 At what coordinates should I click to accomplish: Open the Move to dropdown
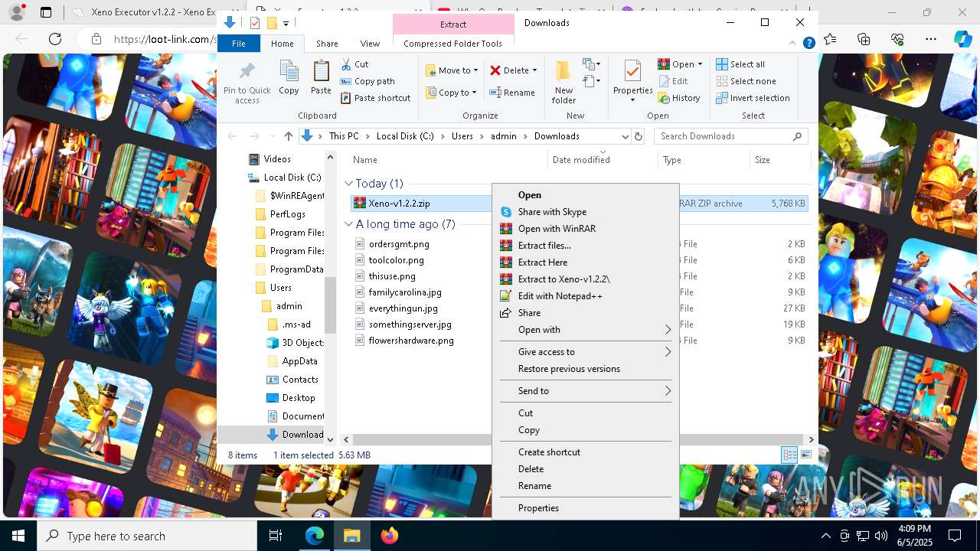coord(452,70)
